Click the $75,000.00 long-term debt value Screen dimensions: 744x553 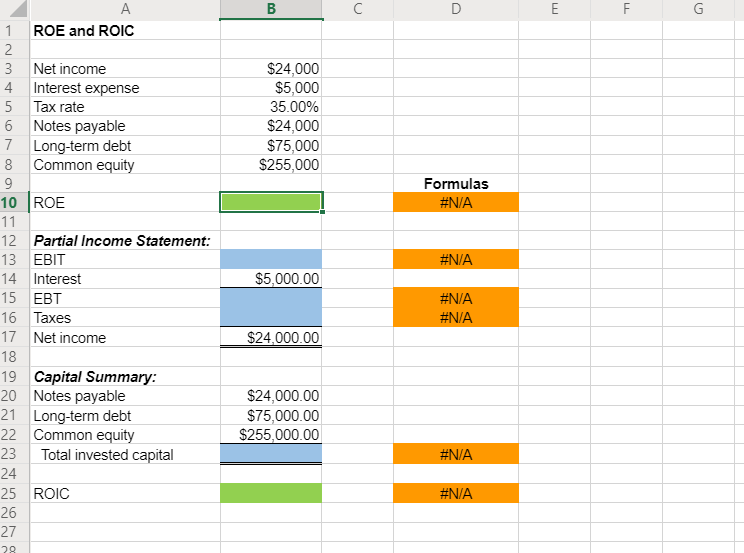pyautogui.click(x=283, y=416)
